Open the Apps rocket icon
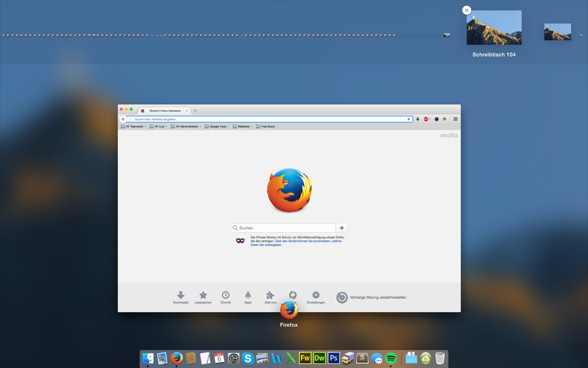This screenshot has height=368, width=588. (248, 295)
